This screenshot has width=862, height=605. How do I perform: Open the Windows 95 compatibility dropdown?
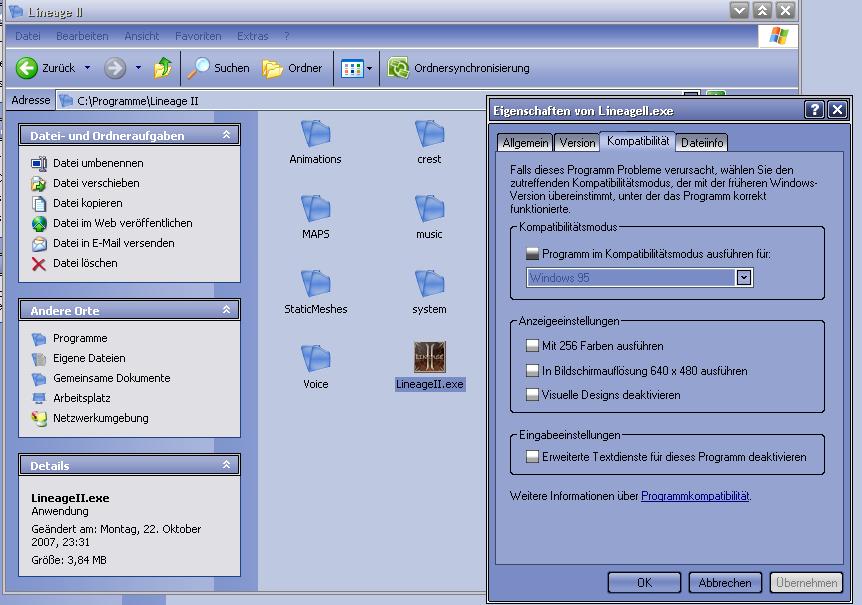pos(743,278)
